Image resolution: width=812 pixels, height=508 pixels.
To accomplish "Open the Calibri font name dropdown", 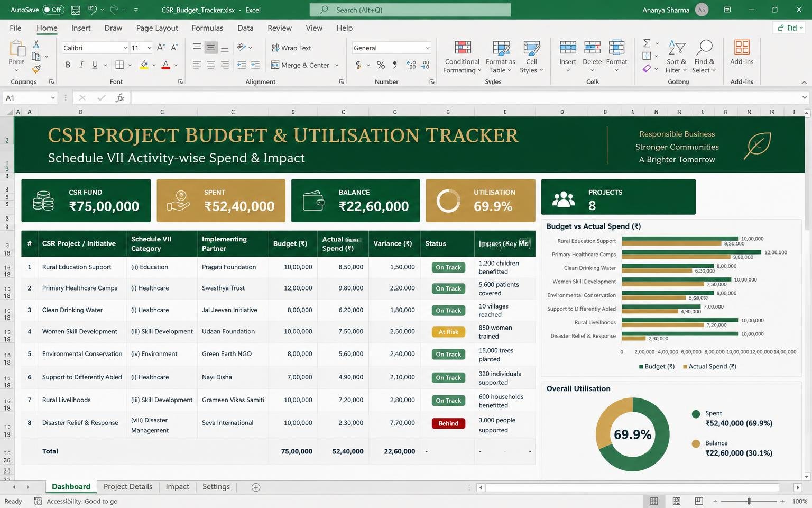I will tap(125, 48).
